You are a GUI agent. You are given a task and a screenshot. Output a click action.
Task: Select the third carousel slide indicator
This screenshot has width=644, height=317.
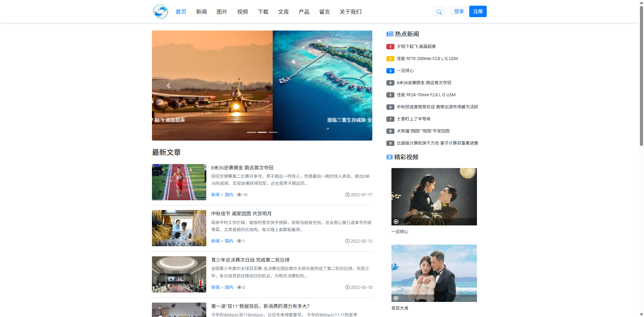(x=273, y=132)
